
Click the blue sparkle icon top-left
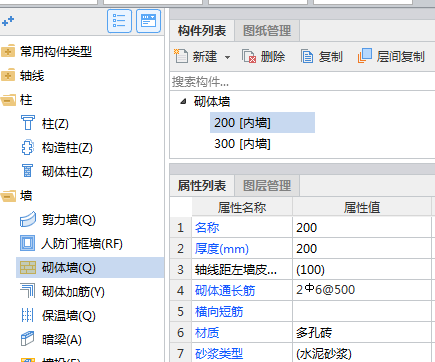pos(8,21)
